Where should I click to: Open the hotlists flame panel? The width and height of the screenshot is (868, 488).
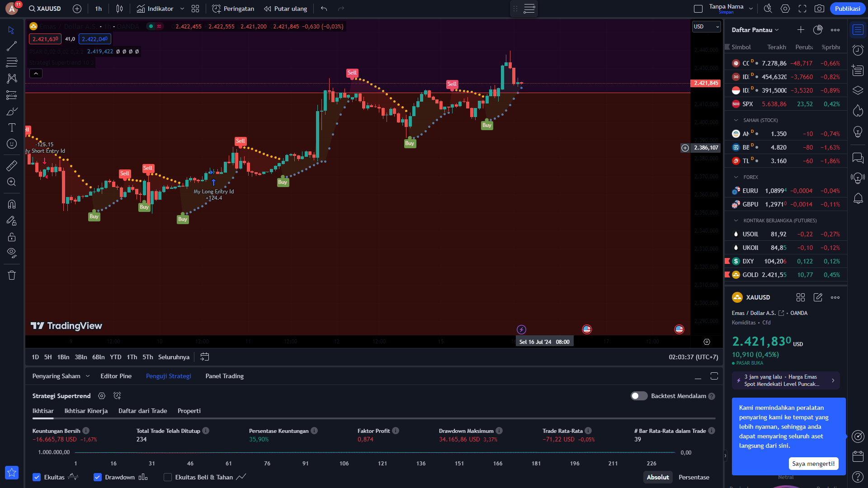coord(858,111)
